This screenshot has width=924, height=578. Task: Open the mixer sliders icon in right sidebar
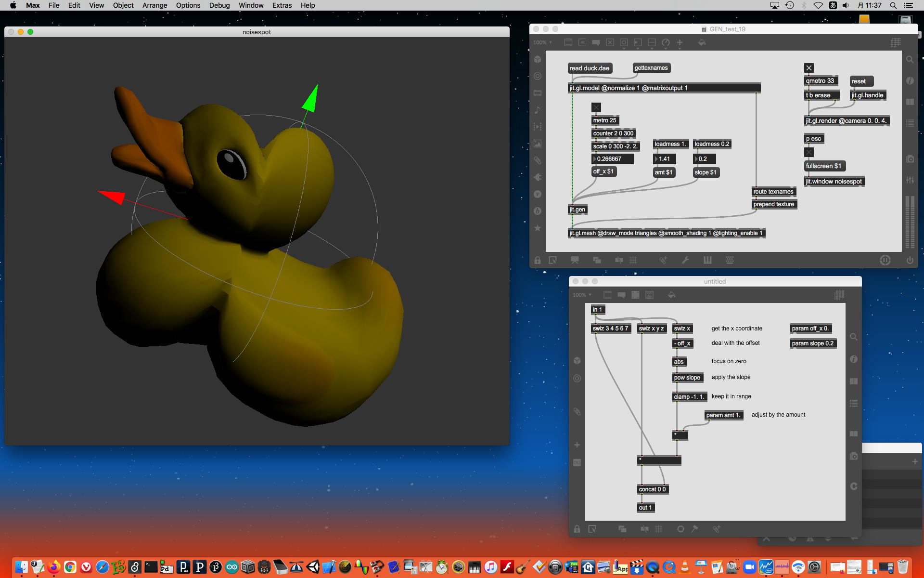pos(910,180)
